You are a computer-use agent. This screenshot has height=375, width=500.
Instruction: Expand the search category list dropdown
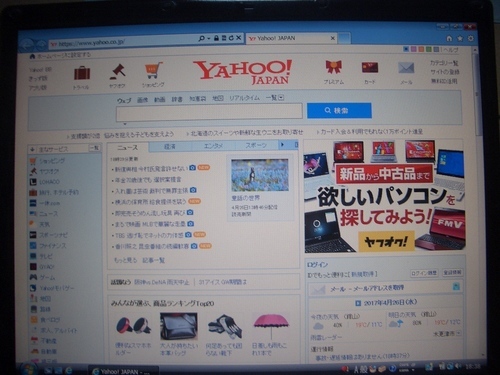[x=281, y=98]
